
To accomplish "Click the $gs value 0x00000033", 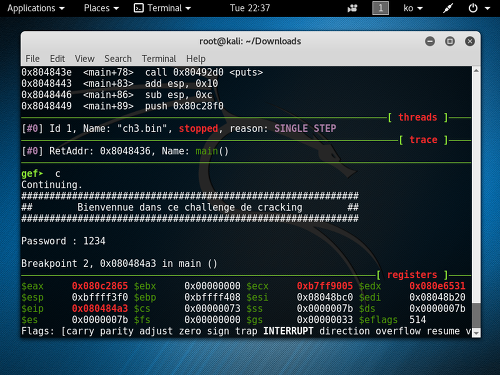I will pyautogui.click(x=325, y=320).
